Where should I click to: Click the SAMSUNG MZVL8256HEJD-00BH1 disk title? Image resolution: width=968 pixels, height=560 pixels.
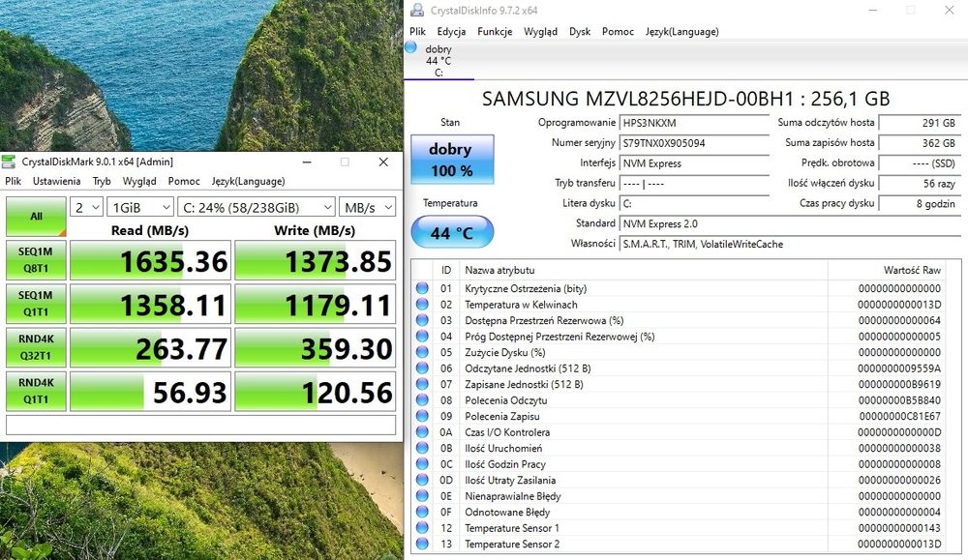click(685, 99)
